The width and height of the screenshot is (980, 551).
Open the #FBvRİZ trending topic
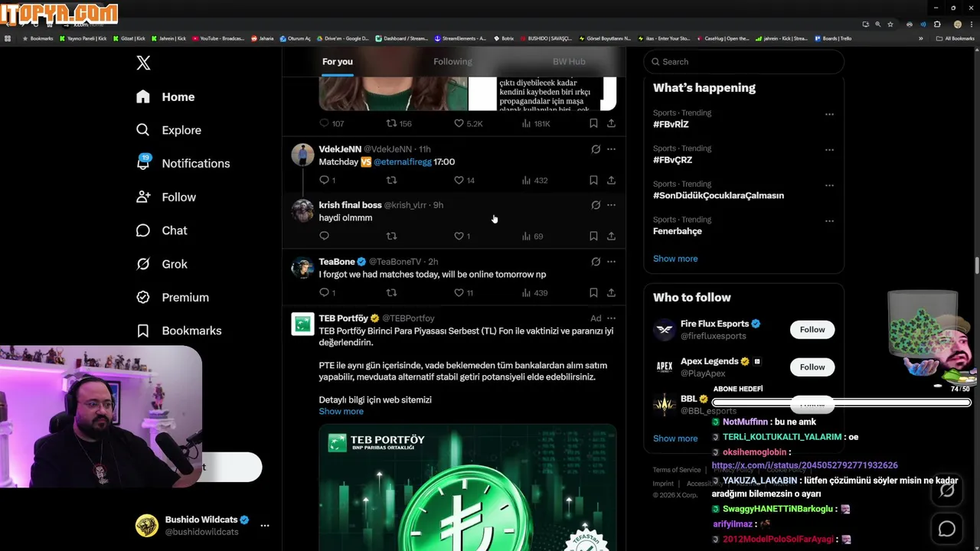[671, 124]
